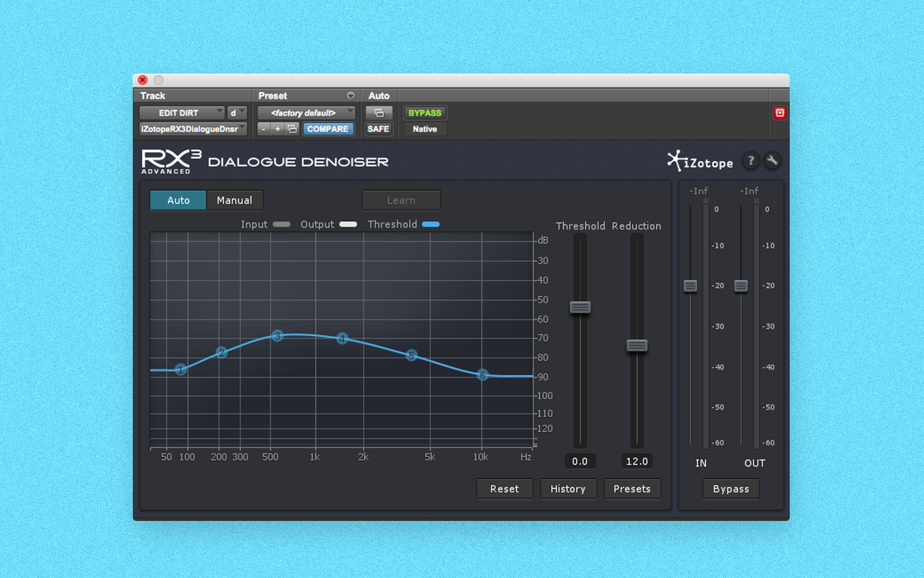The height and width of the screenshot is (578, 924).
Task: Close the plug-in window with red button
Action: pos(143,80)
